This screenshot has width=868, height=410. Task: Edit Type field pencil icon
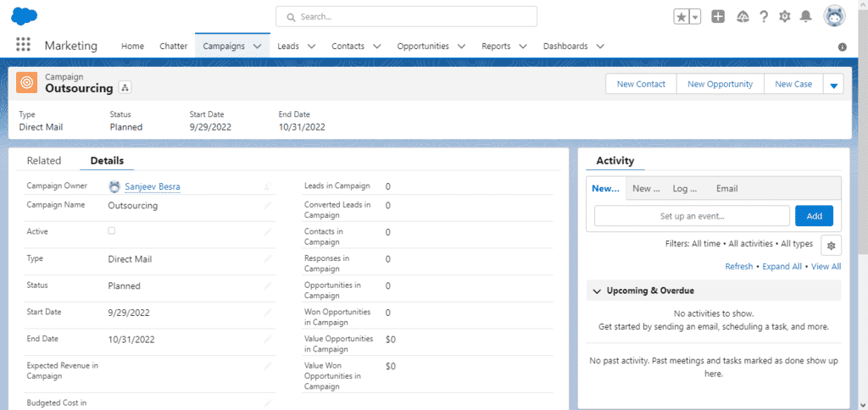pyautogui.click(x=267, y=259)
